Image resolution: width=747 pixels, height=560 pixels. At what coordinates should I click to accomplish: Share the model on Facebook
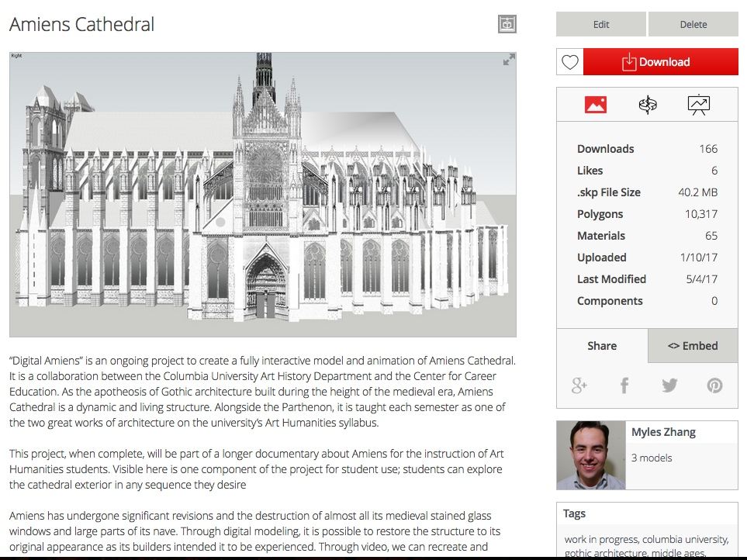pos(624,385)
